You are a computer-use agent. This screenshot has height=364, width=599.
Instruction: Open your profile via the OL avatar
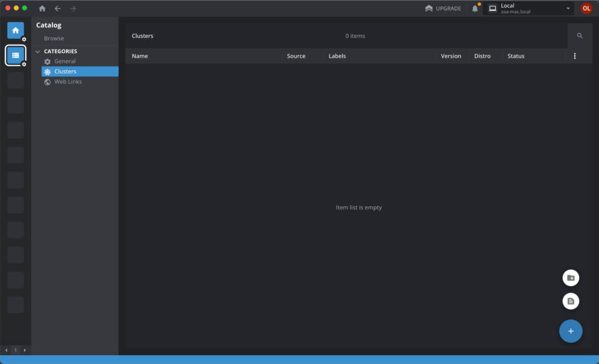(x=586, y=8)
